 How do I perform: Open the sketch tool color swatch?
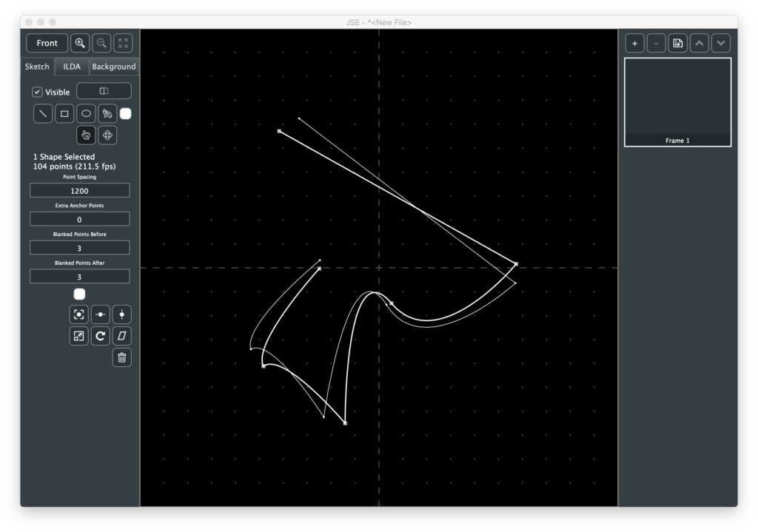tap(126, 114)
